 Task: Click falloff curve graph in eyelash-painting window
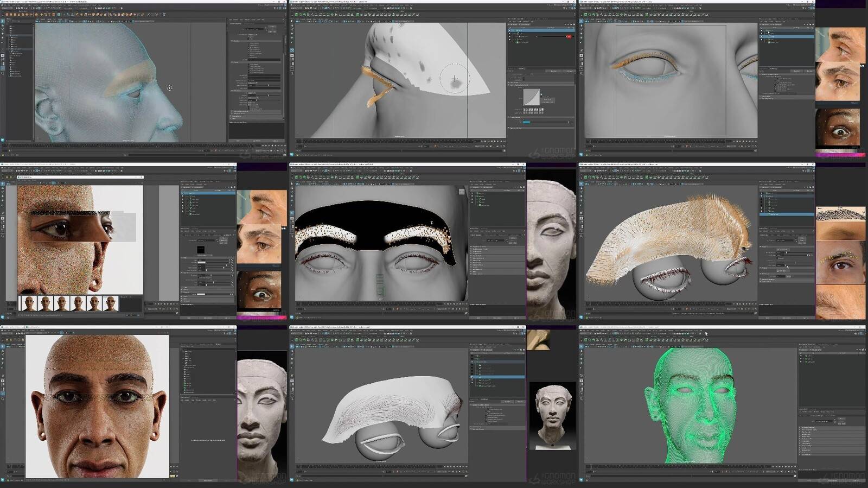coord(531,97)
